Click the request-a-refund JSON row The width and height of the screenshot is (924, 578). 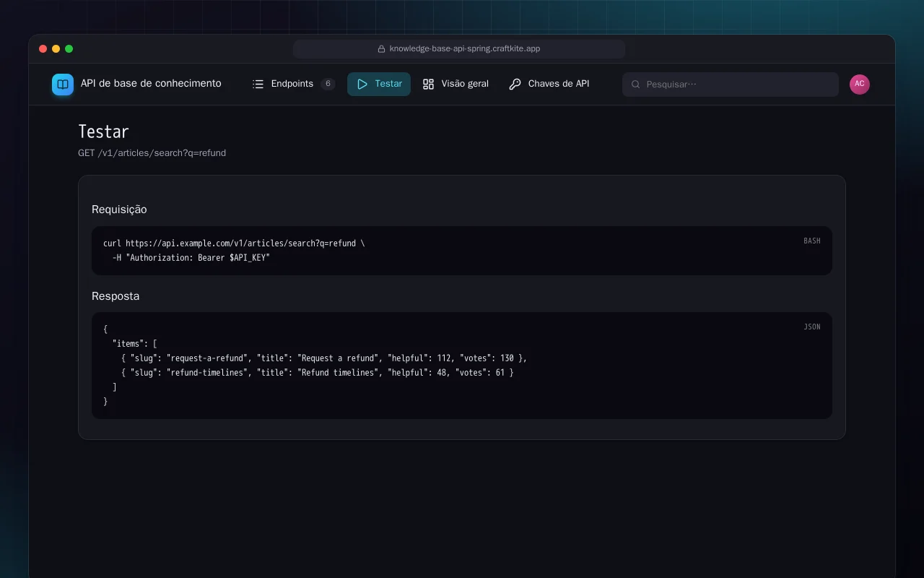coord(324,358)
